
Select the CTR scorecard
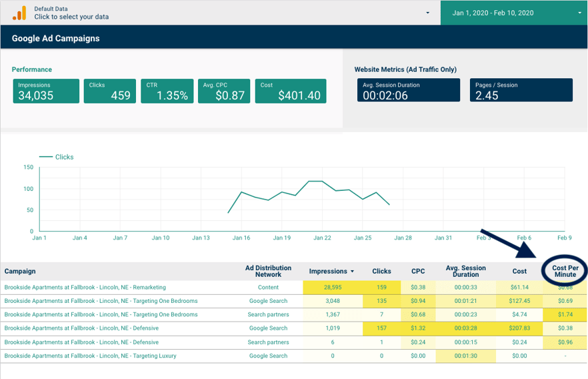(x=167, y=91)
